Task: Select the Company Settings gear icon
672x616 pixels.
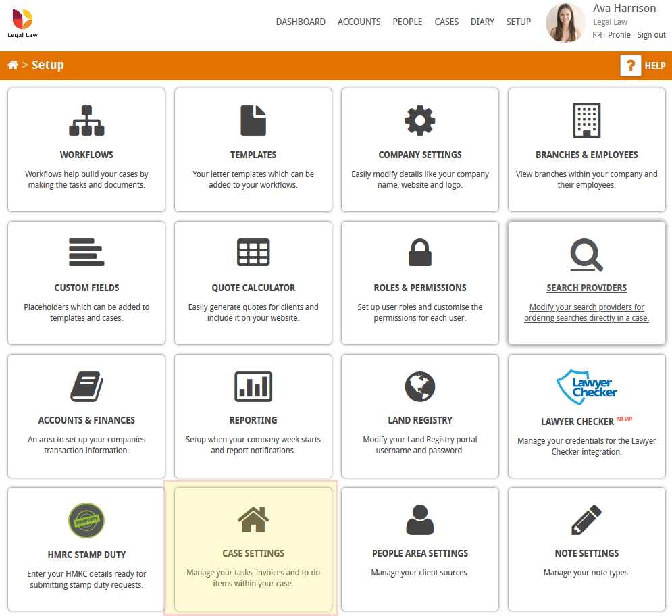Action: point(419,120)
